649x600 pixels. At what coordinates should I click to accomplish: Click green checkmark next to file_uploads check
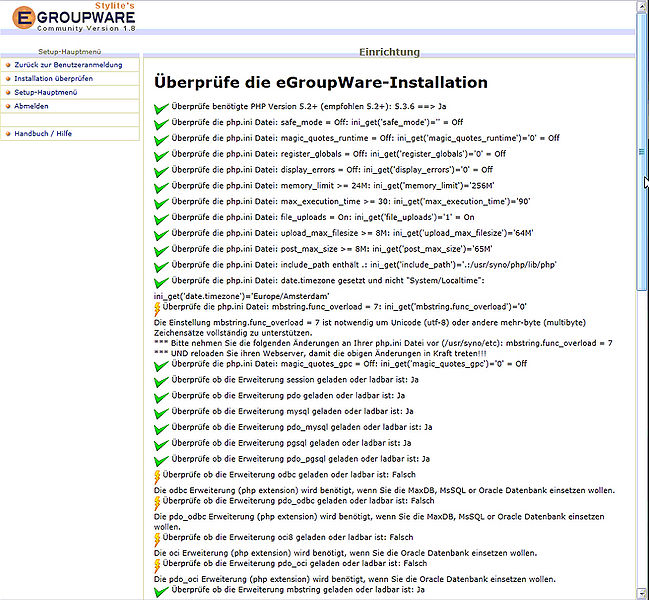click(x=161, y=220)
